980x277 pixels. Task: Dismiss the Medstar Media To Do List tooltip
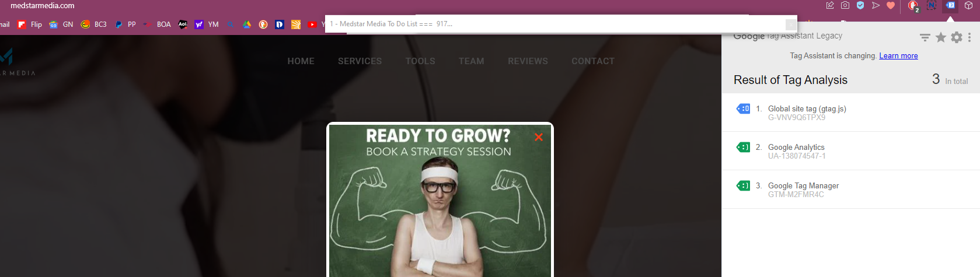[x=791, y=24]
